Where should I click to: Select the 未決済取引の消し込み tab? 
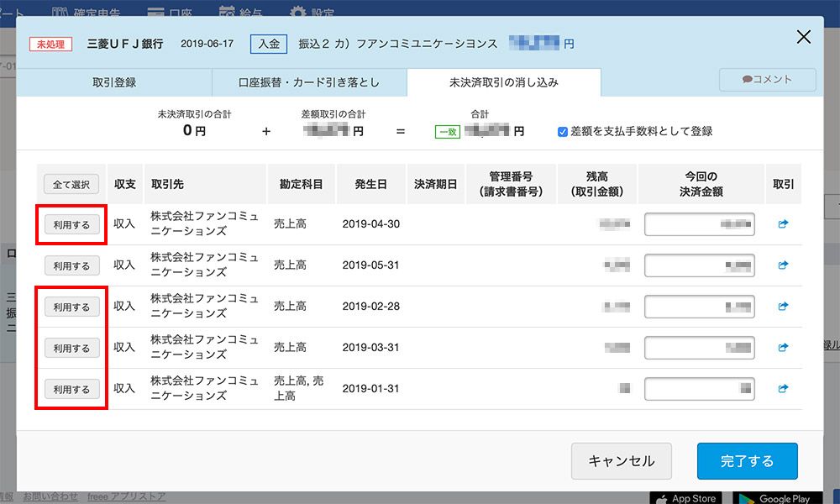503,82
